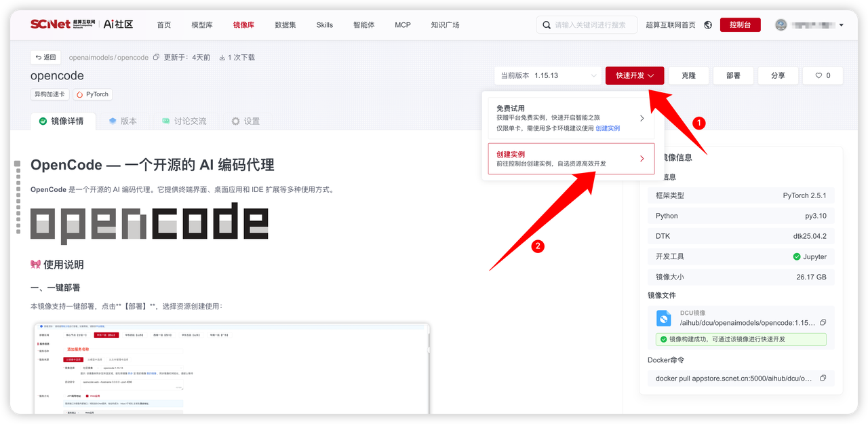Click the 克隆 button

point(688,75)
